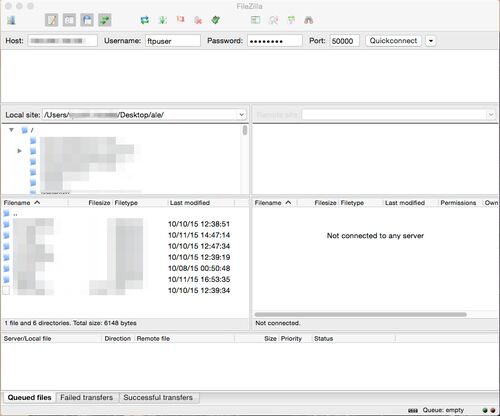Image resolution: width=500 pixels, height=416 pixels.
Task: Open the Remote site path dropdown
Action: pyautogui.click(x=491, y=115)
